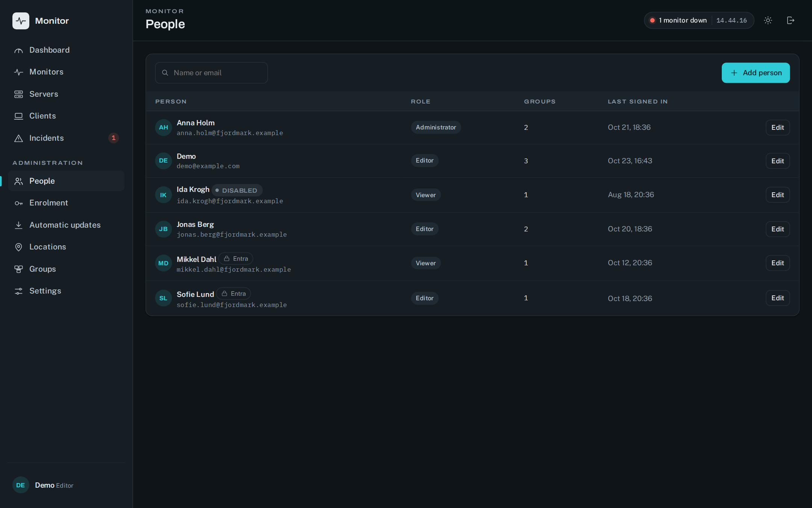Screen dimensions: 812x508
Task: Click the Automatic updates download icon
Action: click(18, 225)
